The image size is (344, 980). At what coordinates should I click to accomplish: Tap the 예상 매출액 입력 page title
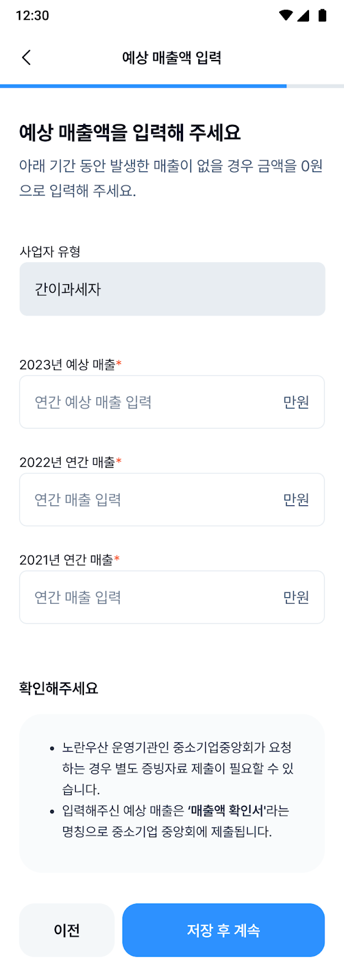coord(172,58)
